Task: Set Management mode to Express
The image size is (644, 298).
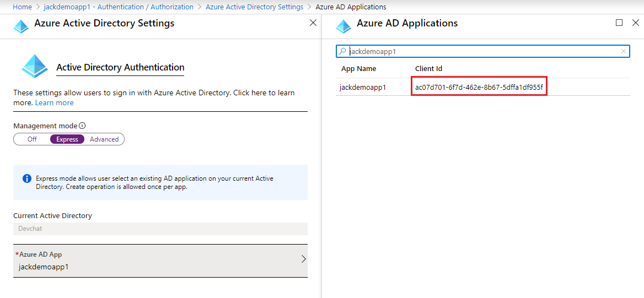Action: (x=67, y=139)
